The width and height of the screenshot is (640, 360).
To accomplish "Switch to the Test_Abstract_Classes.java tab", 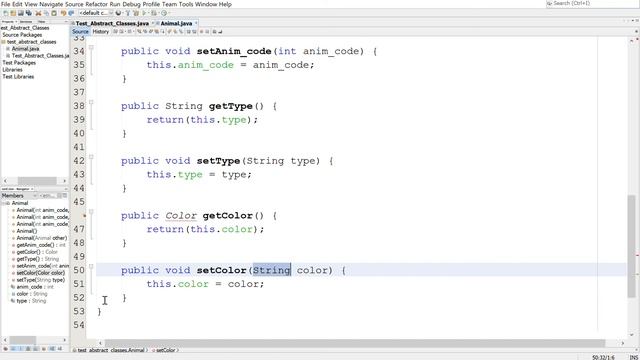I will click(112, 23).
